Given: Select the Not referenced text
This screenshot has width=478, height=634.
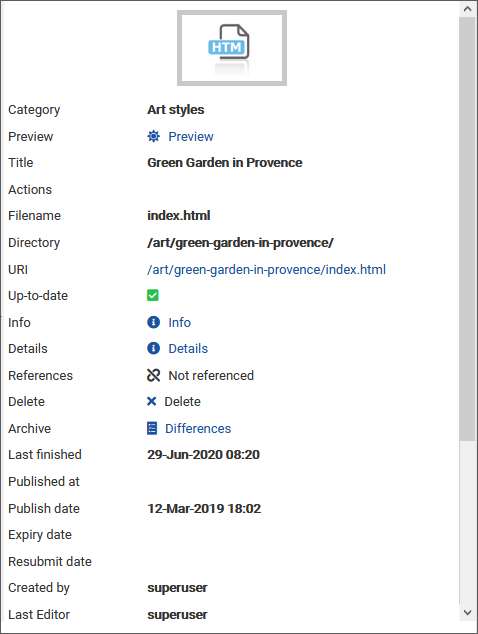Looking at the screenshot, I should point(211,375).
